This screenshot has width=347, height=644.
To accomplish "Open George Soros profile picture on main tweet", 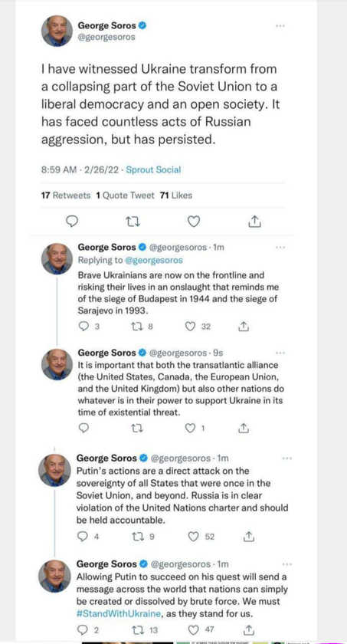I will 57,31.
